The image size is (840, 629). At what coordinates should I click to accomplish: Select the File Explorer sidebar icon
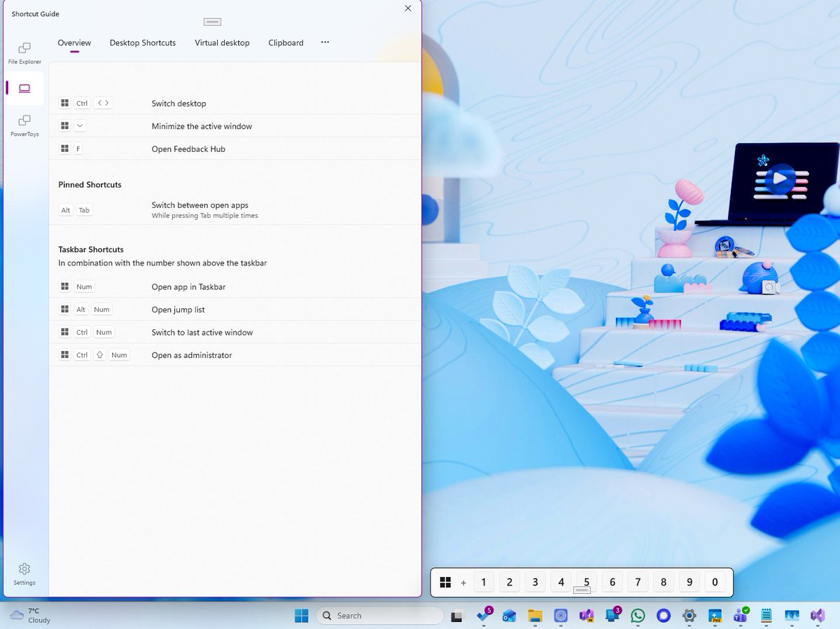click(24, 53)
